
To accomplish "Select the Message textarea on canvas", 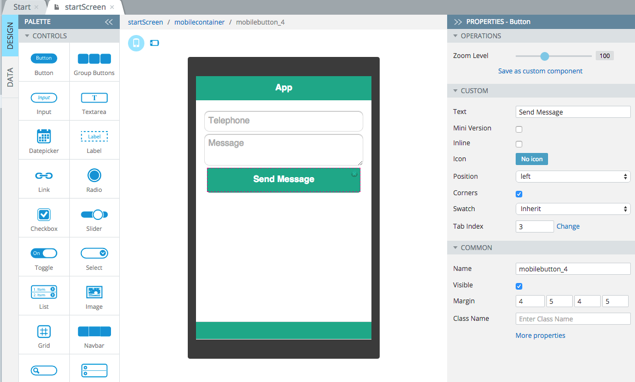I will pos(283,150).
